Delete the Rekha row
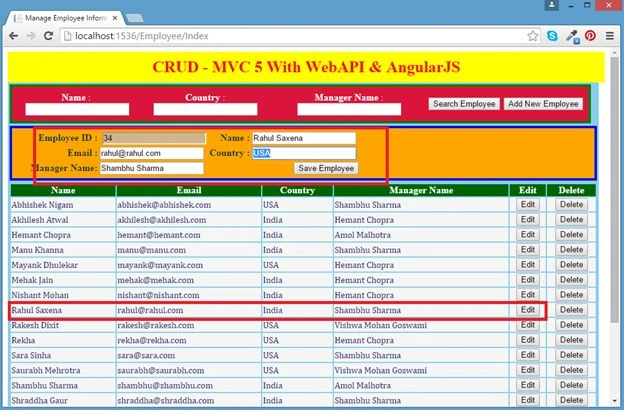This screenshot has width=624, height=410. (571, 340)
